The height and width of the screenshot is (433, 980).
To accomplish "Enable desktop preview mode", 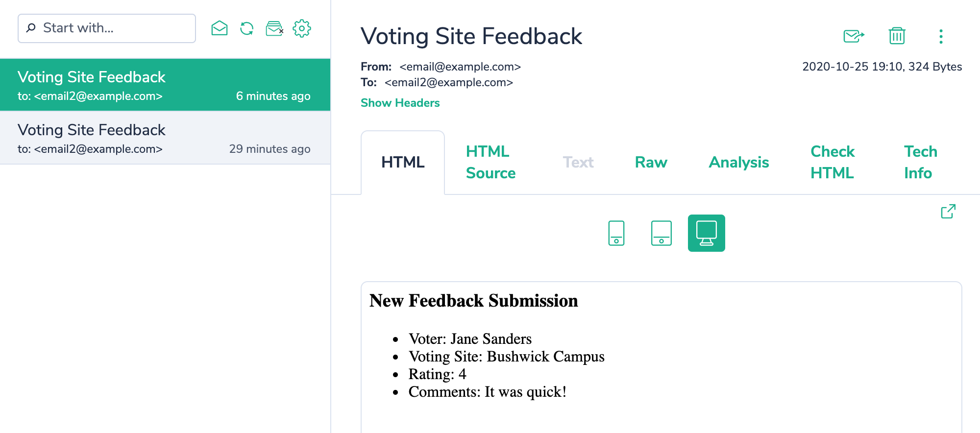I will 706,233.
